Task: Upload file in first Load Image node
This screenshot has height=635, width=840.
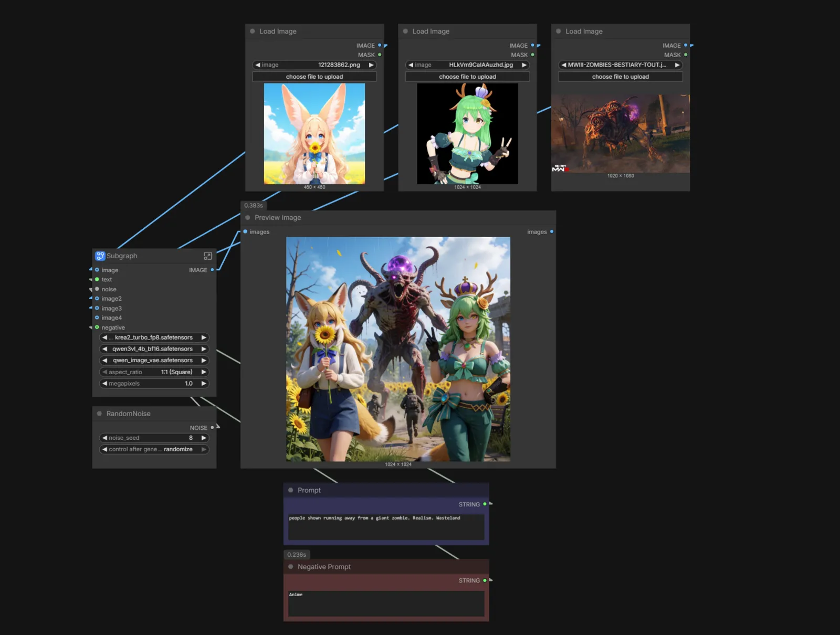Action: [314, 77]
